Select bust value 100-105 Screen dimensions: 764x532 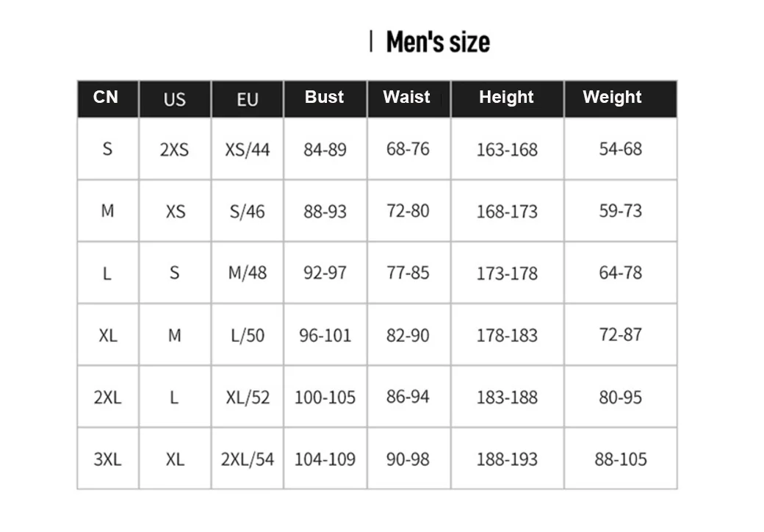pos(325,398)
